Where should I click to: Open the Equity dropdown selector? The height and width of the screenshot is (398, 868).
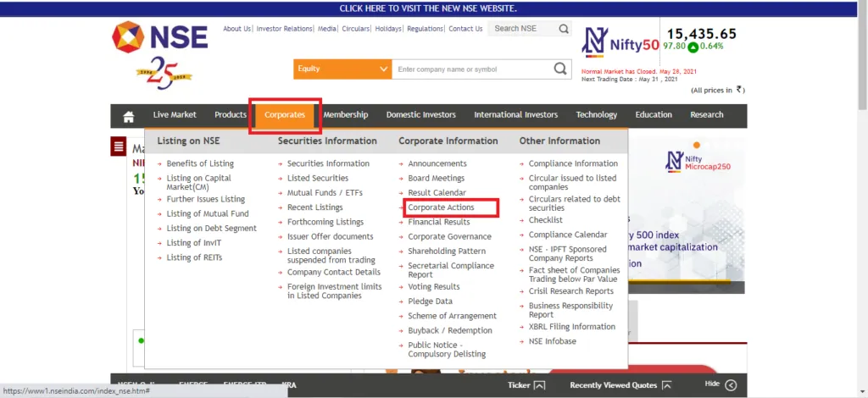tap(342, 69)
